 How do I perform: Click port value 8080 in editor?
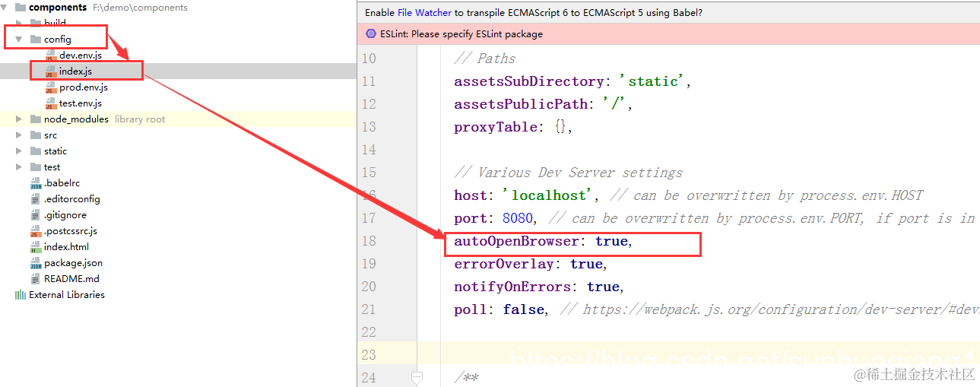pos(518,218)
